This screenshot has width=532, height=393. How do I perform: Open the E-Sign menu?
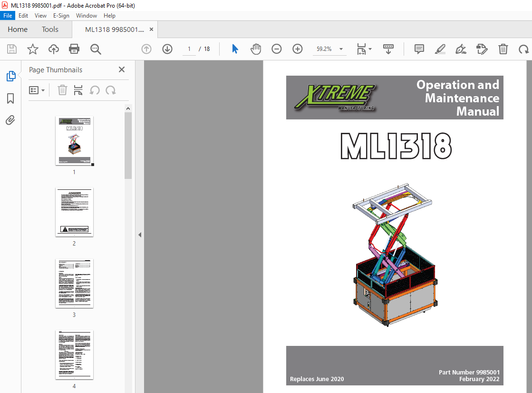coord(61,16)
